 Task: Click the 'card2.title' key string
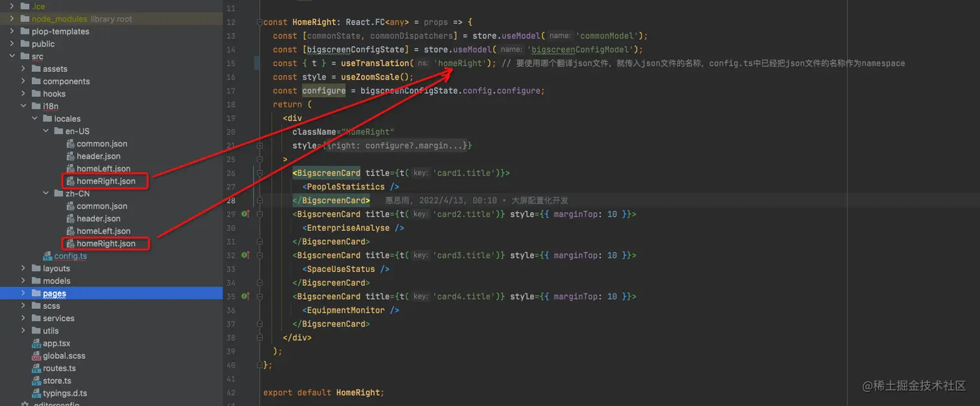click(x=465, y=214)
